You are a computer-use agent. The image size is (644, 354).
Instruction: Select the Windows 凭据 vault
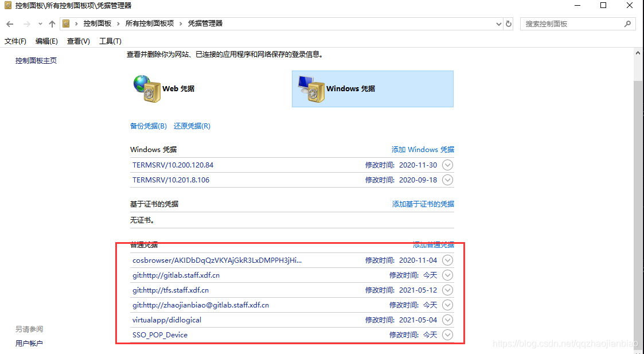tap(373, 89)
